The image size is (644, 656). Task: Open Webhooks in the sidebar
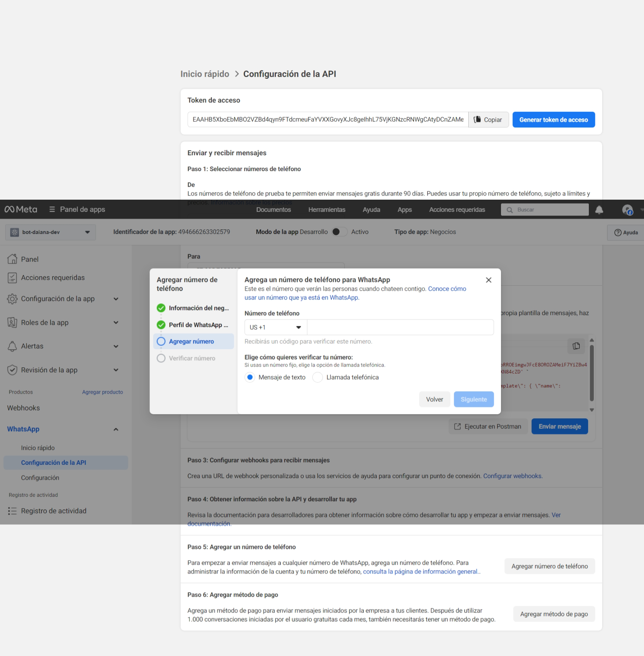point(24,408)
